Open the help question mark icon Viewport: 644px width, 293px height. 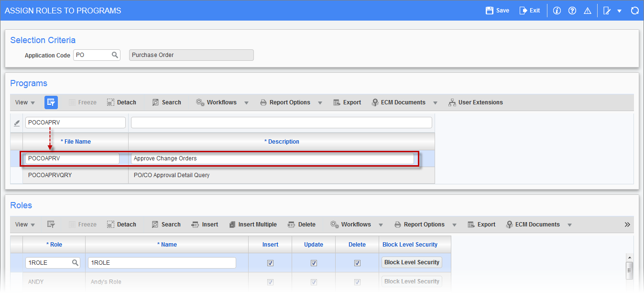tap(572, 10)
